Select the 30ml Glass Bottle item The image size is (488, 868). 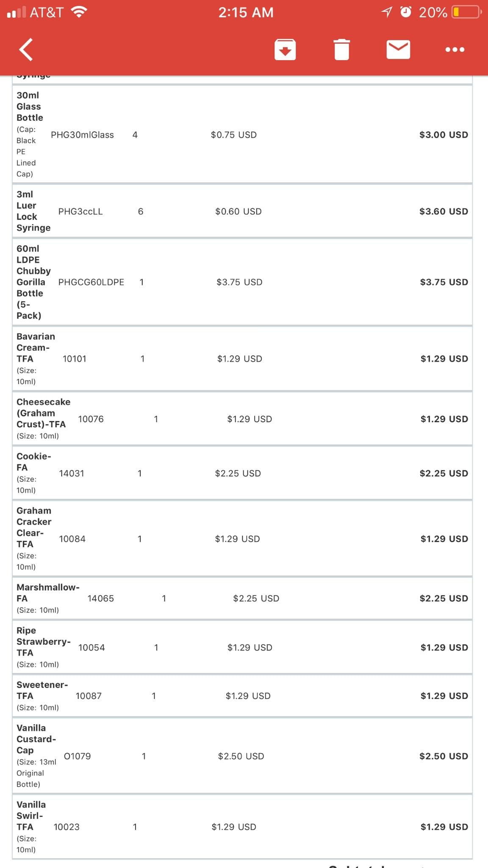coord(30,106)
